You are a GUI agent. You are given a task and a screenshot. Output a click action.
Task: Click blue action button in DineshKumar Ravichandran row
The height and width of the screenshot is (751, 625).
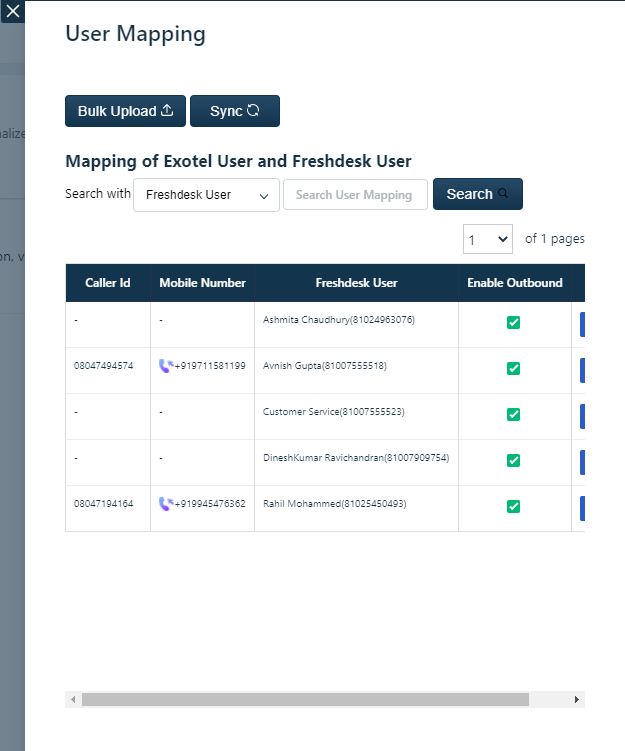[582, 463]
